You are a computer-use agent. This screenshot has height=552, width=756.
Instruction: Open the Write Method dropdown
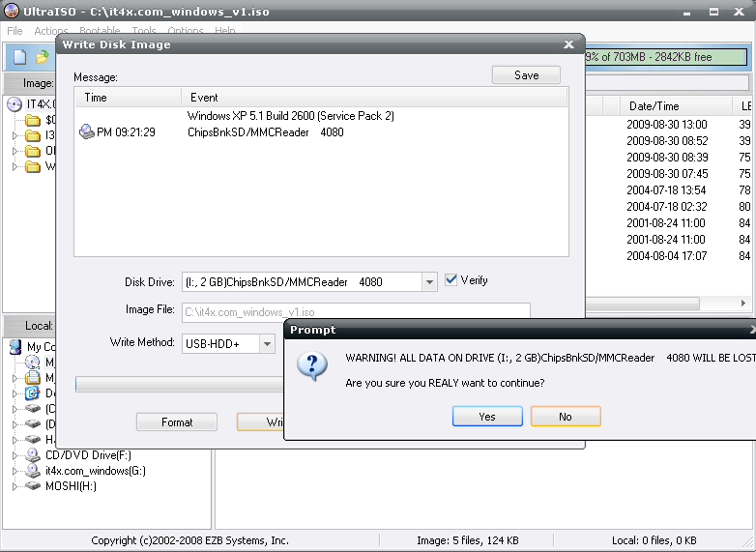point(267,344)
